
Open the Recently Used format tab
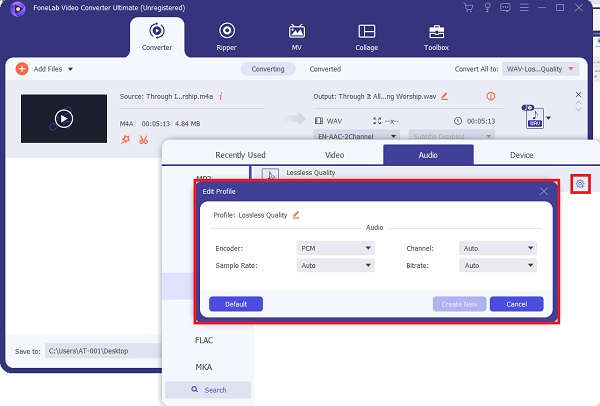click(x=240, y=155)
